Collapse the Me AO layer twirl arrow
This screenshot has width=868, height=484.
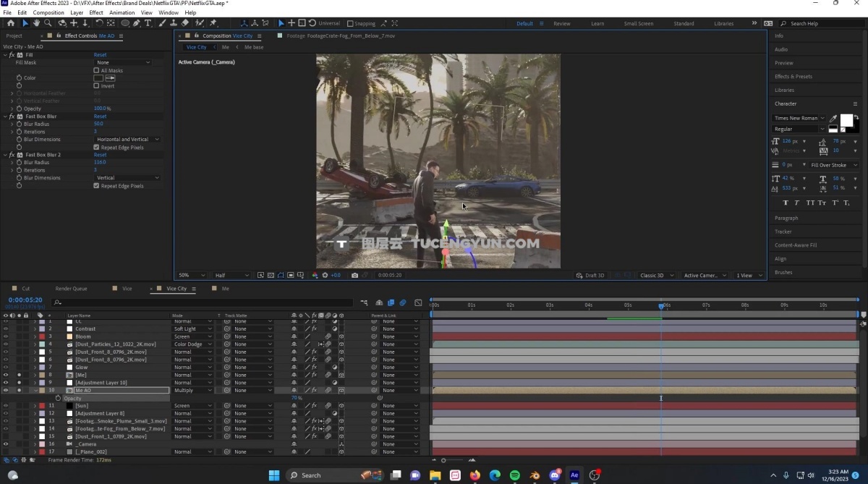pyautogui.click(x=35, y=390)
